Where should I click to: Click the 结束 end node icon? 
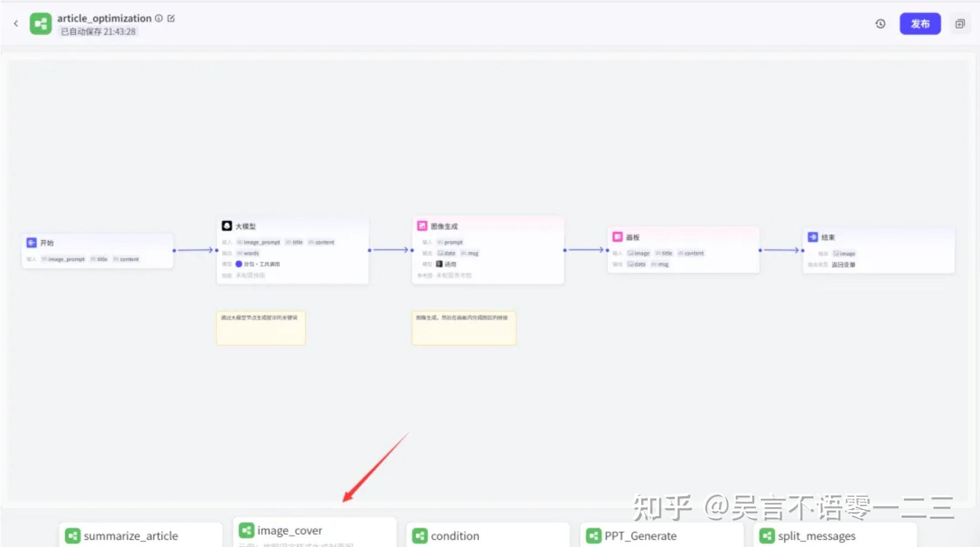813,237
